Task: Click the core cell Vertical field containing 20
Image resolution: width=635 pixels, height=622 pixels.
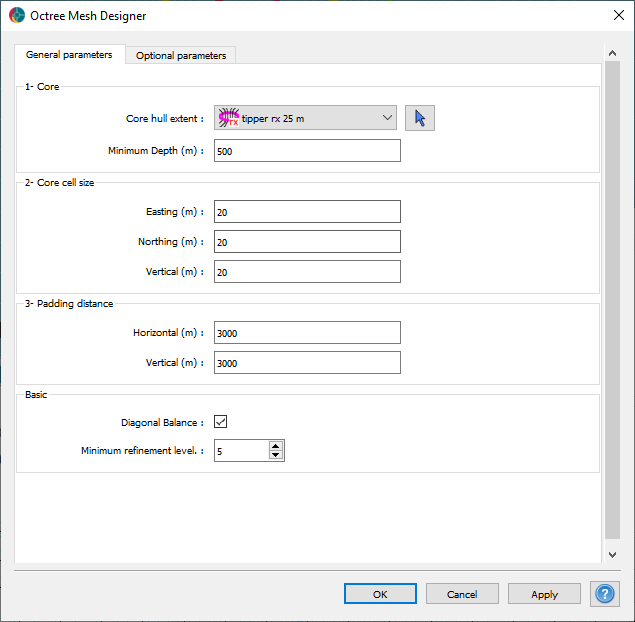Action: (307, 271)
